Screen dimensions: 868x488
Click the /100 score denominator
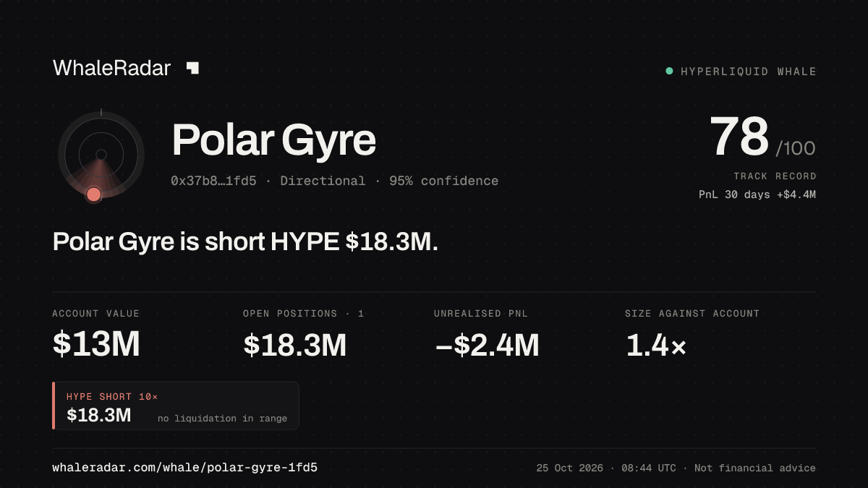pos(796,148)
